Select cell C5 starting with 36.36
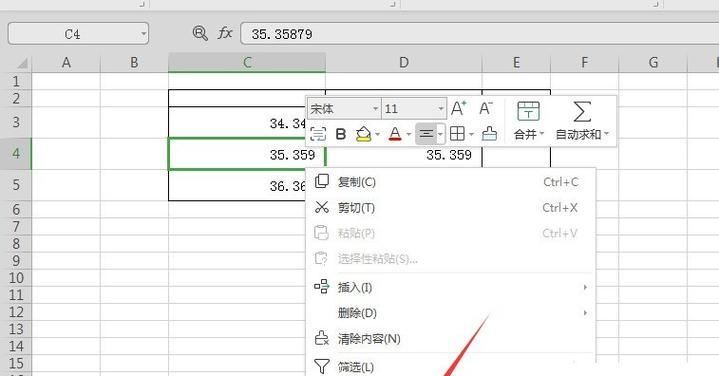 coord(237,185)
